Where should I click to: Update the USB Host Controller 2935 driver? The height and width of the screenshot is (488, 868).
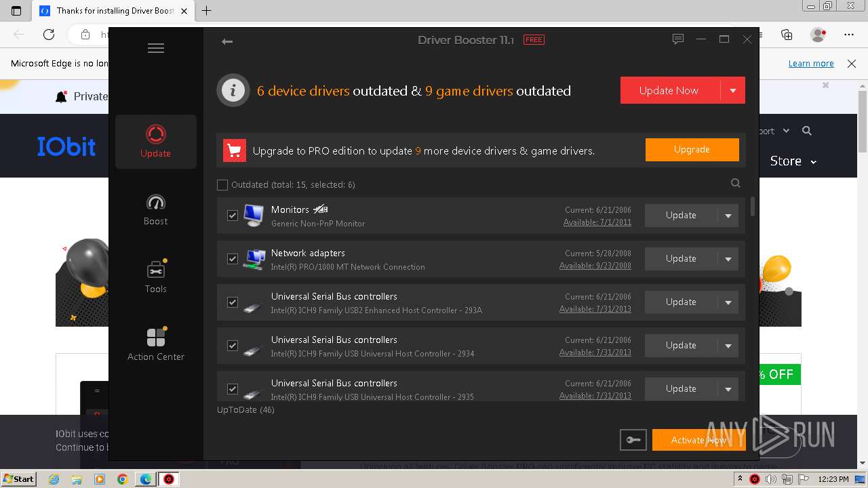pos(681,388)
